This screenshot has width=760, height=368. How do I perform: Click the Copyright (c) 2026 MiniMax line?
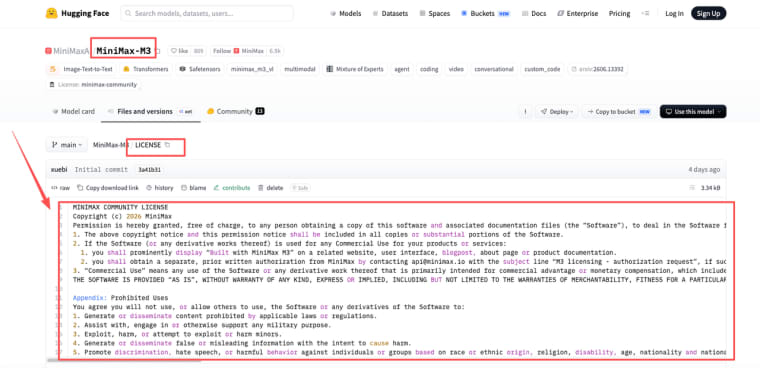click(x=122, y=216)
